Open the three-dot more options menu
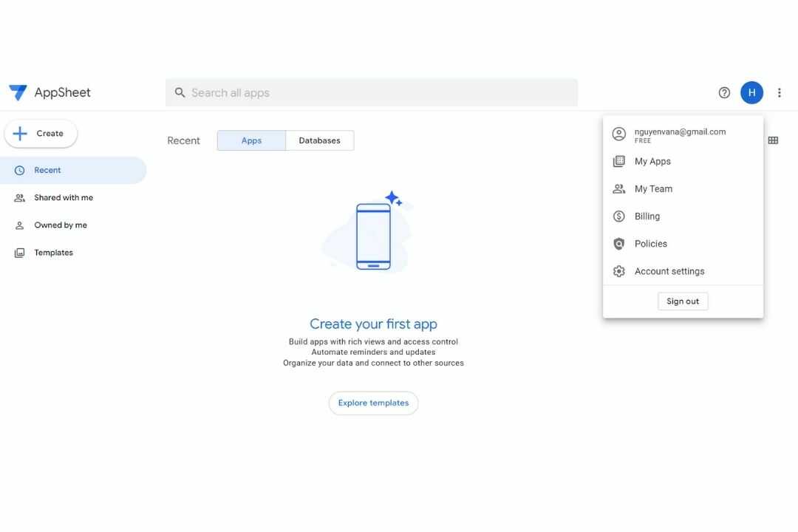 (780, 92)
